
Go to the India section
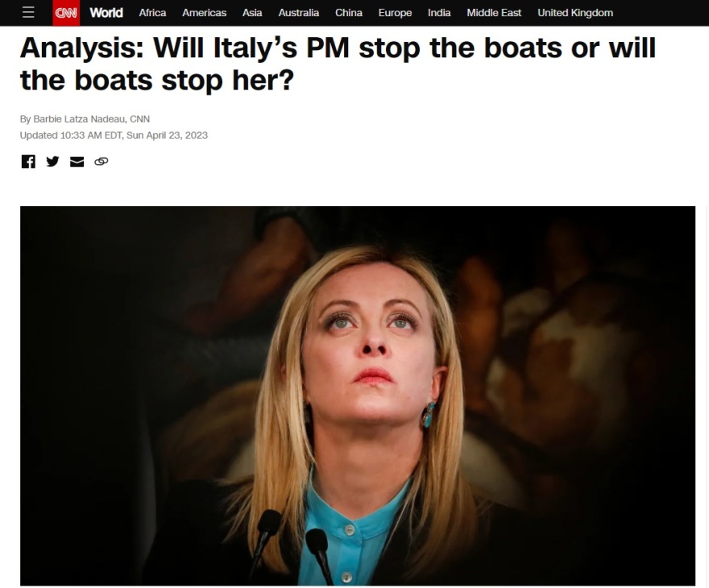tap(439, 13)
